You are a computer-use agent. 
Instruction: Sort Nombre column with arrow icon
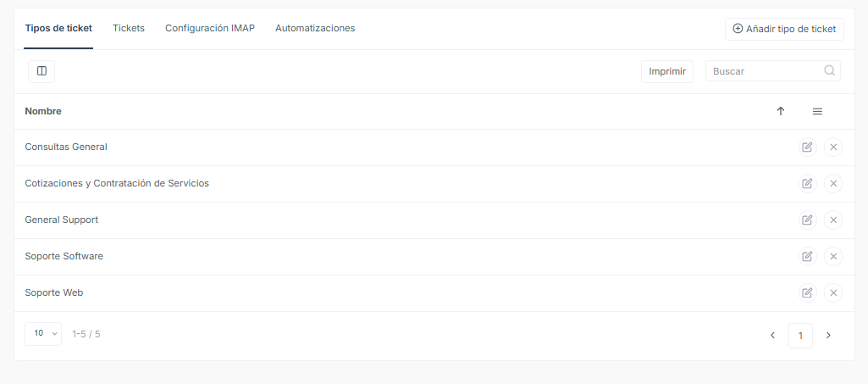click(x=781, y=111)
